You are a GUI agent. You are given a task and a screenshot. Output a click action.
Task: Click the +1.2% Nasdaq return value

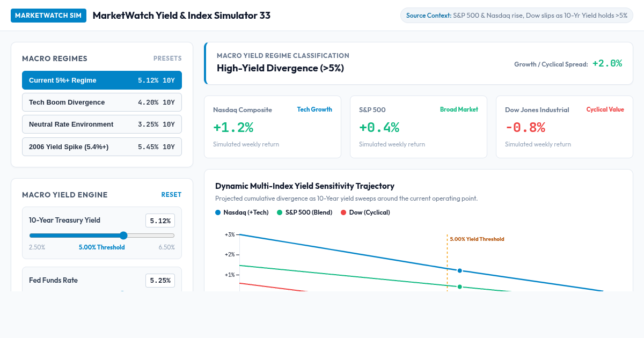click(x=233, y=128)
